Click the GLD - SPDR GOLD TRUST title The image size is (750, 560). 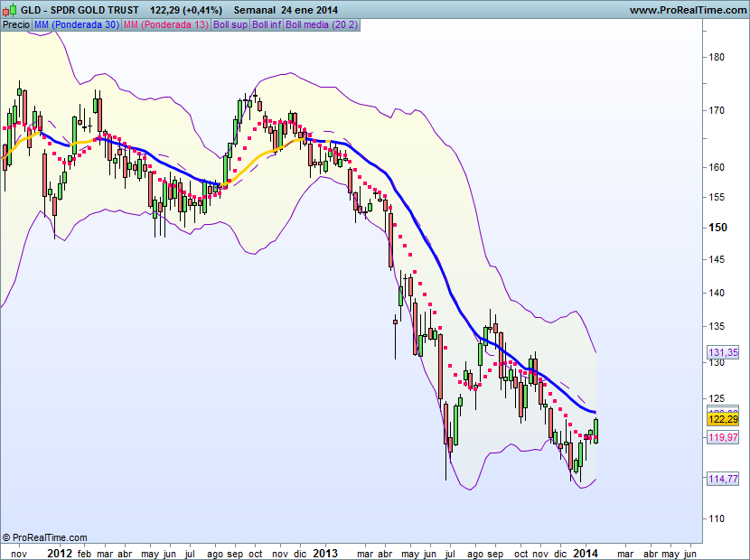(80, 10)
